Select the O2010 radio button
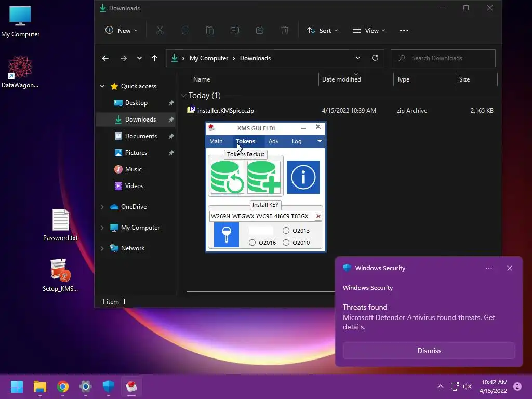 (286, 243)
